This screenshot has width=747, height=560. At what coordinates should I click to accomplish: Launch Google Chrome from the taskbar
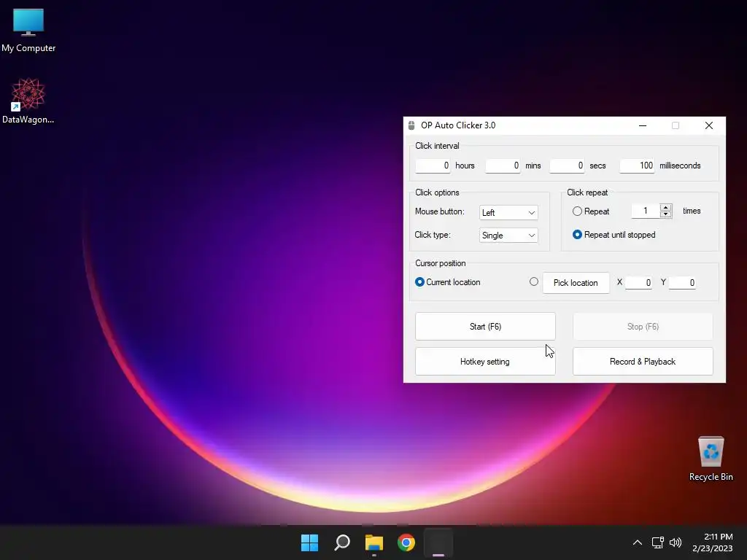click(406, 542)
